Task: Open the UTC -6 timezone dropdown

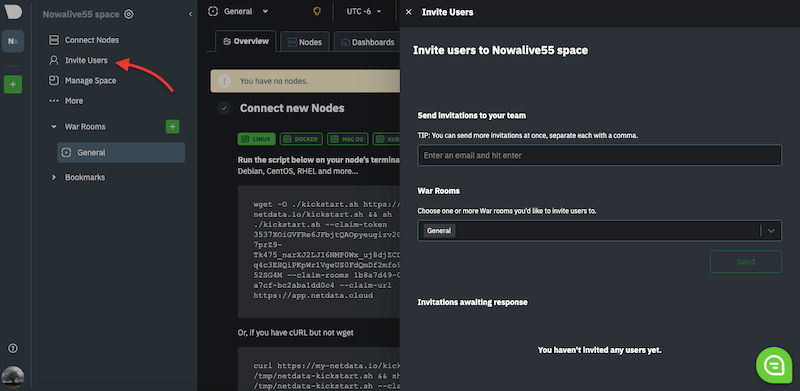Action: [x=364, y=11]
